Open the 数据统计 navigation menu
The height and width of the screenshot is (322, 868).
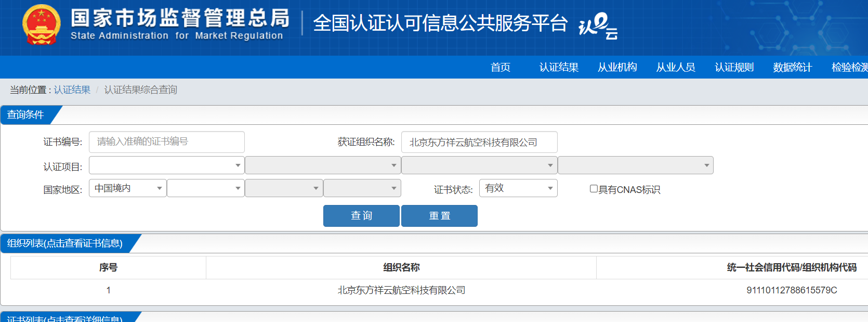pos(793,67)
